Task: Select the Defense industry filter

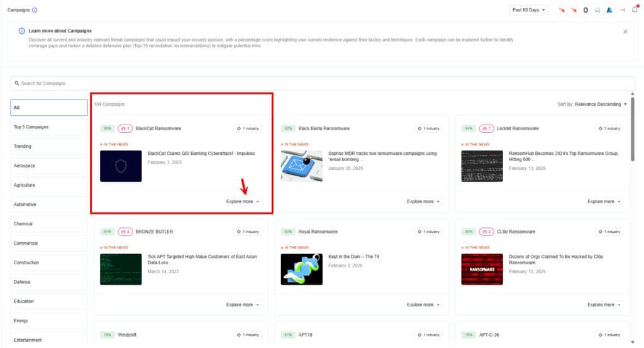Action: (49, 282)
